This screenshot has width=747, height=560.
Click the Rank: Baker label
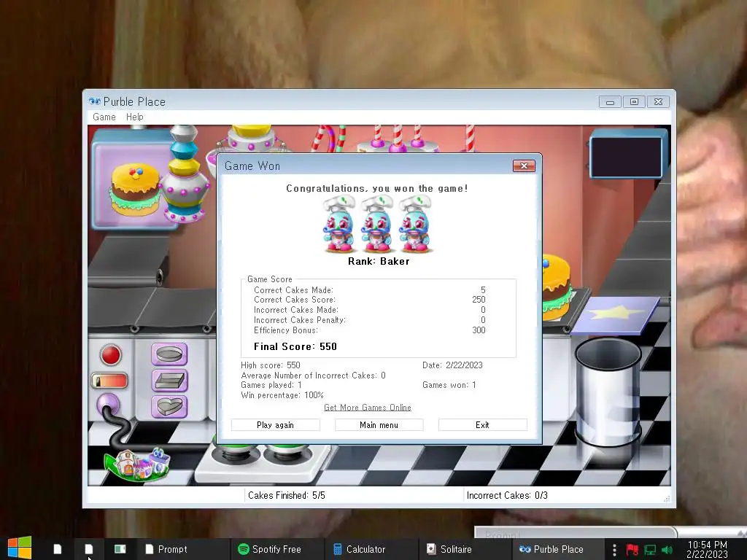coord(379,261)
